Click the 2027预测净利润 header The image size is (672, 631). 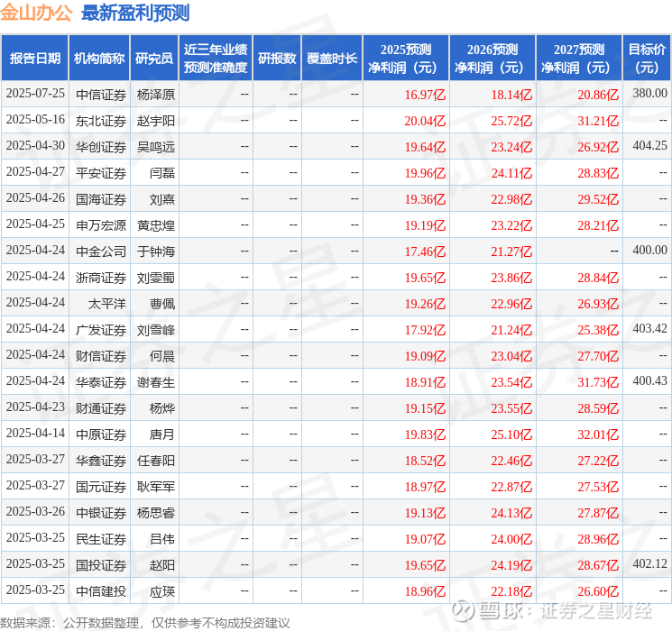(x=579, y=59)
